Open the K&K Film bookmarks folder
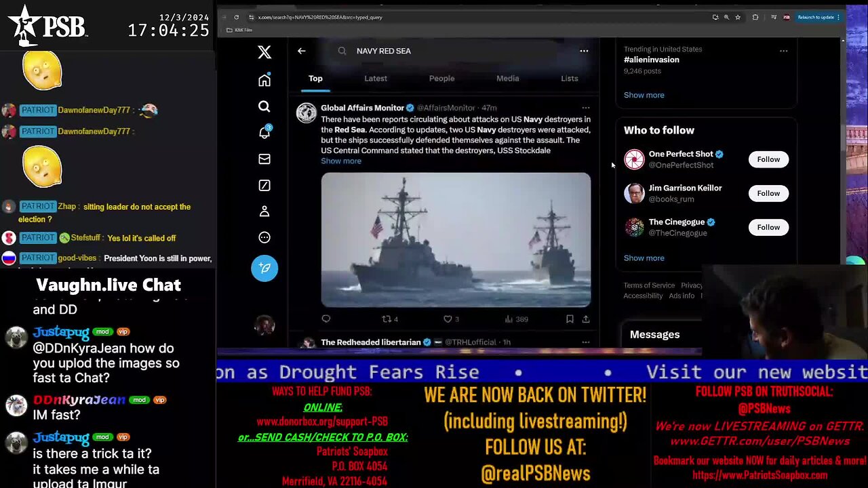Screen dimensions: 868x488 click(239, 30)
